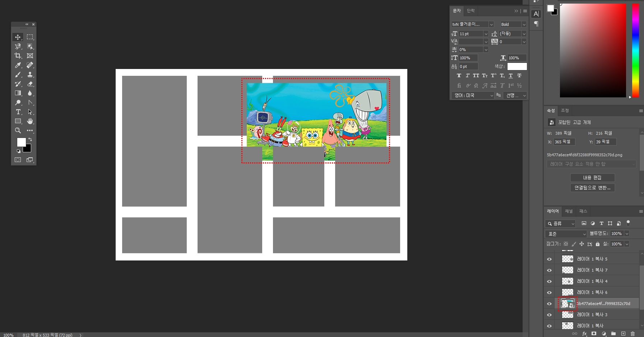The height and width of the screenshot is (337, 644).
Task: Create a new layer group folder
Action: click(x=613, y=334)
